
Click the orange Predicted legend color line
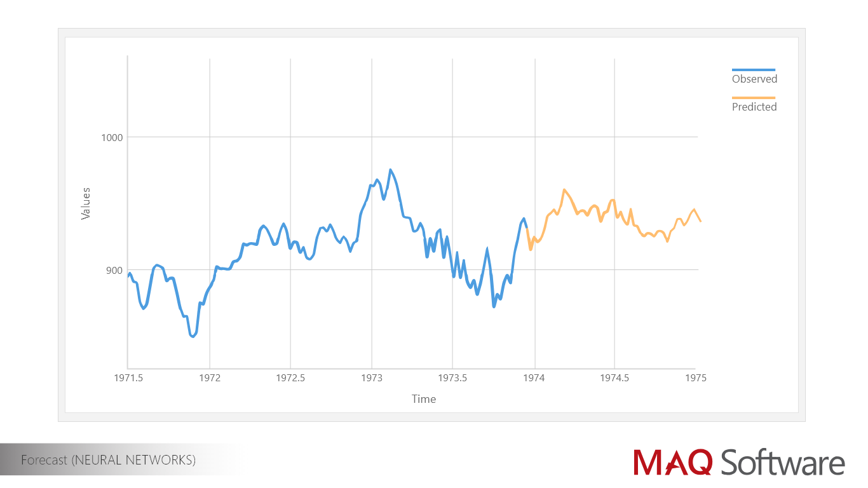(x=754, y=98)
